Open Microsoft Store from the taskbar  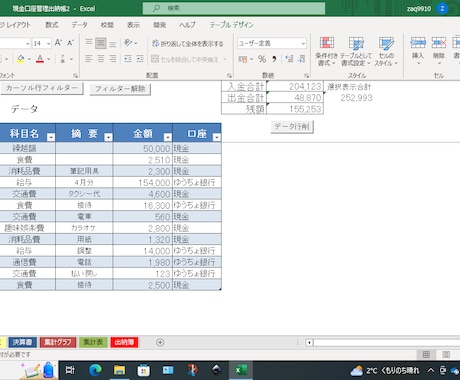[144, 370]
